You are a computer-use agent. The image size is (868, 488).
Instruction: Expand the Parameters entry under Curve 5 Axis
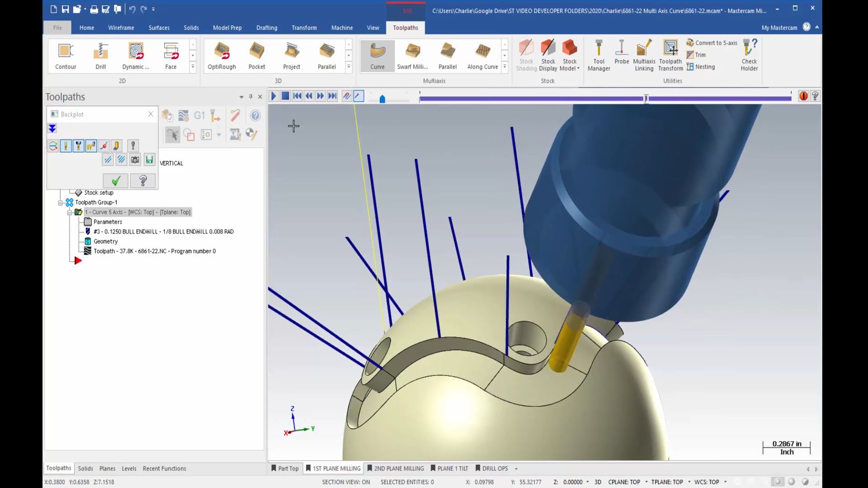107,221
